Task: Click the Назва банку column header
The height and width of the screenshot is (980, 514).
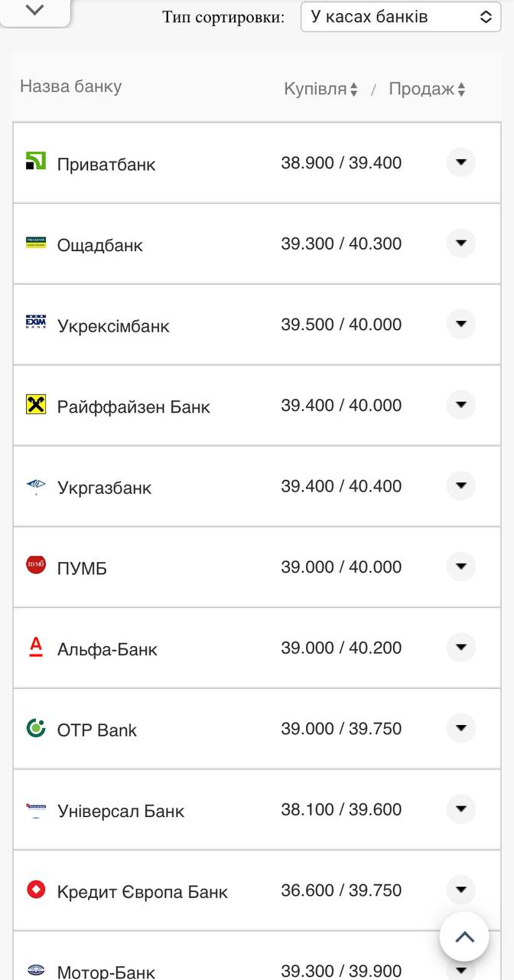Action: click(70, 87)
